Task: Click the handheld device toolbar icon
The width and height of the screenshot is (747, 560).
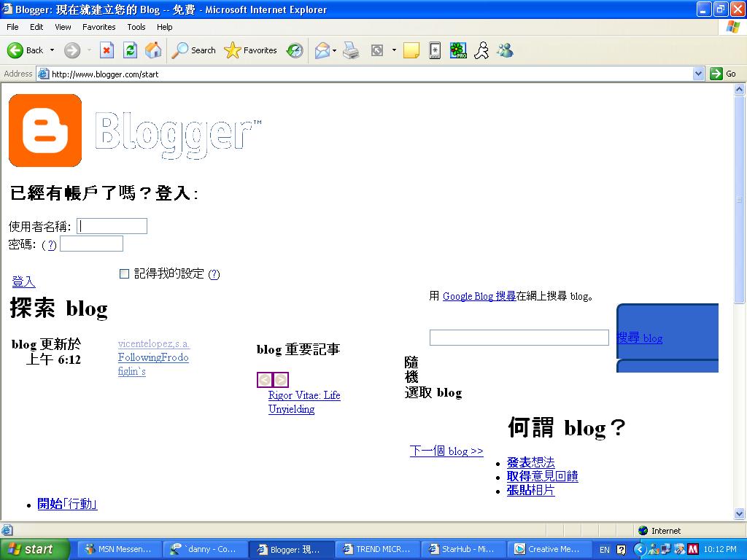Action: (x=435, y=50)
